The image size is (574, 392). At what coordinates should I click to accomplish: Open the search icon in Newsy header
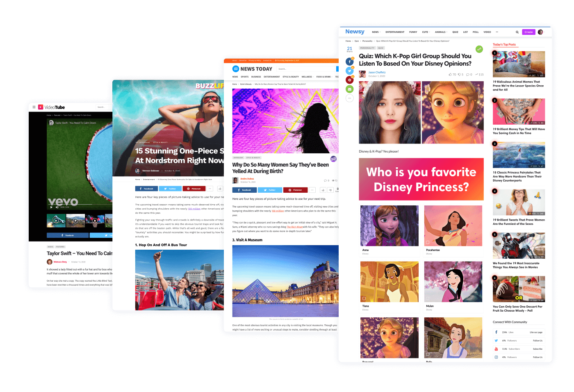[517, 32]
